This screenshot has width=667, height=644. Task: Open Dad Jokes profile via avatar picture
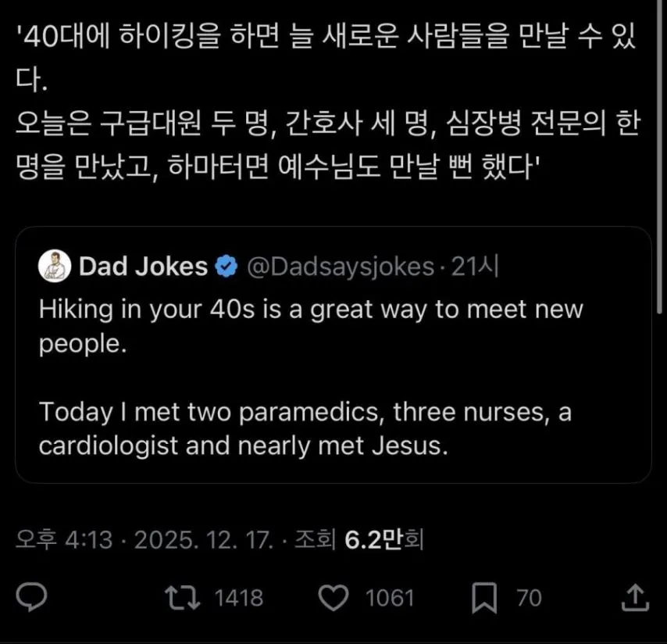[52, 266]
